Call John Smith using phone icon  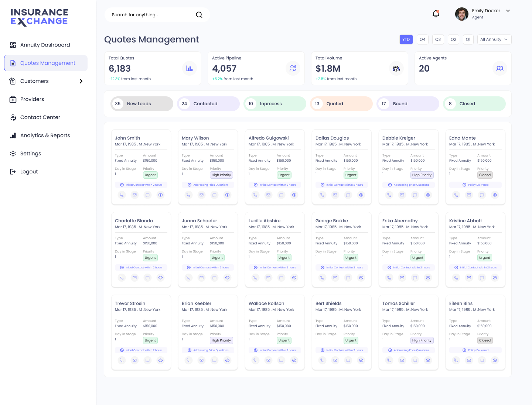(122, 195)
